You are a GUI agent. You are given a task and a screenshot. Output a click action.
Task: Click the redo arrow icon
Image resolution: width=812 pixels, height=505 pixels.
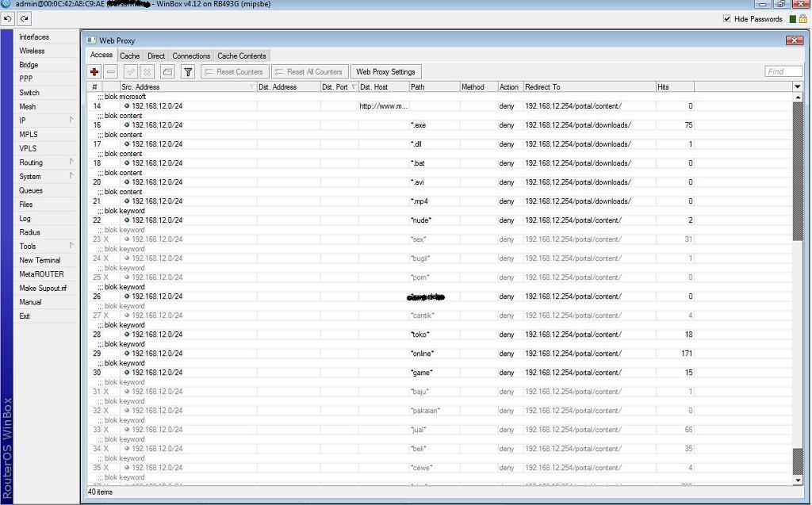(x=24, y=18)
